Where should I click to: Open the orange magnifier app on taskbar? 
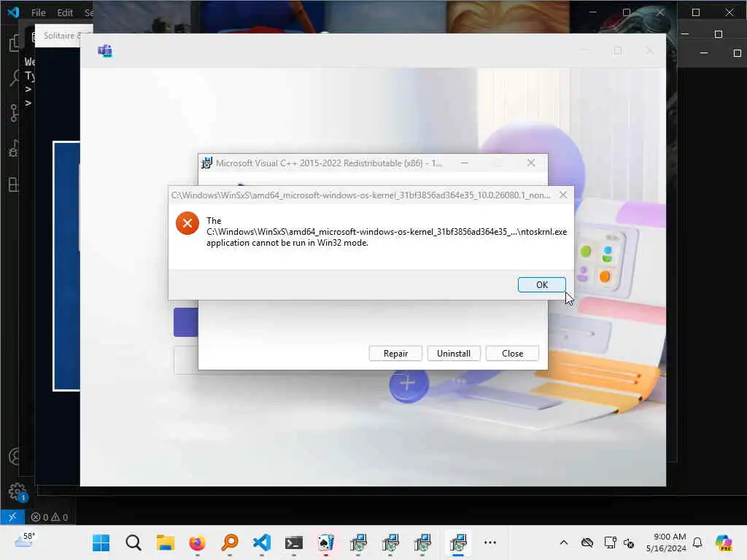coord(230,542)
